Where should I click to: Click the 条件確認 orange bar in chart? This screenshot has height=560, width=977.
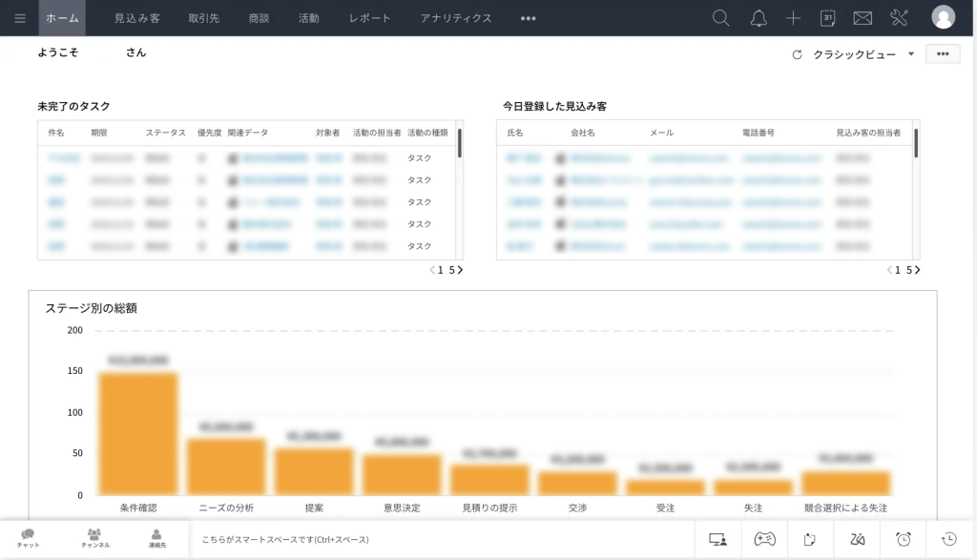138,433
